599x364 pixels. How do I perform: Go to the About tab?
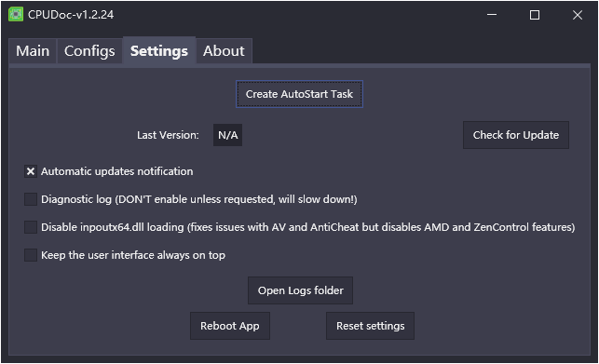point(224,51)
